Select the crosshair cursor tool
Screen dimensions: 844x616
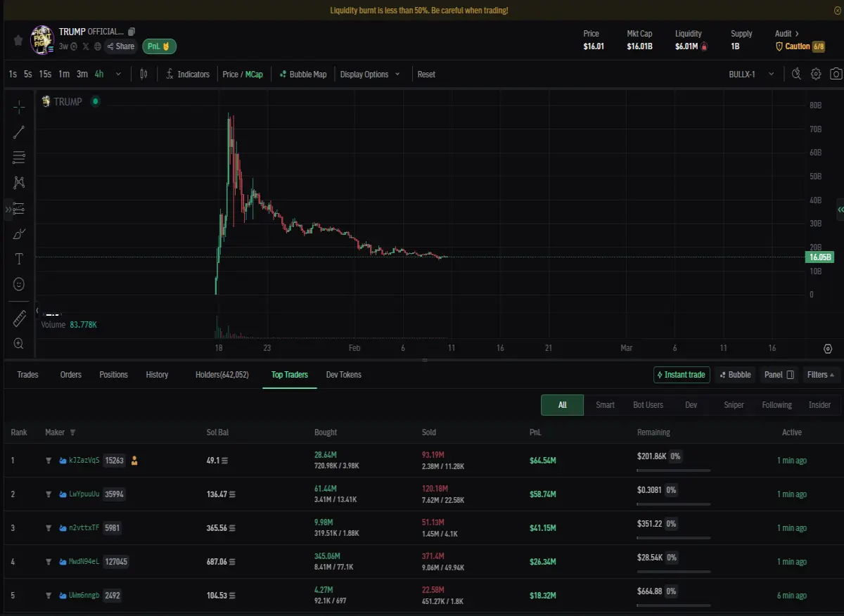pyautogui.click(x=19, y=106)
